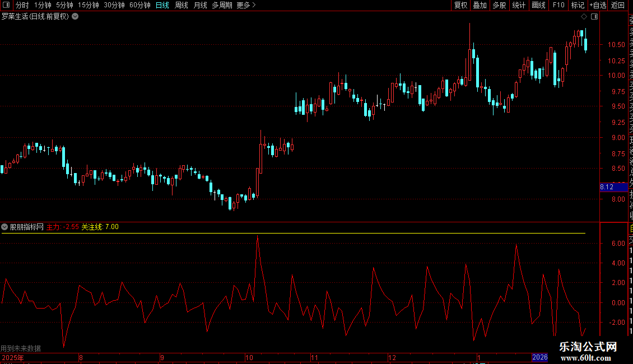633x364 pixels.
Task: Click month 8 on the time axis
Action: coord(81,357)
